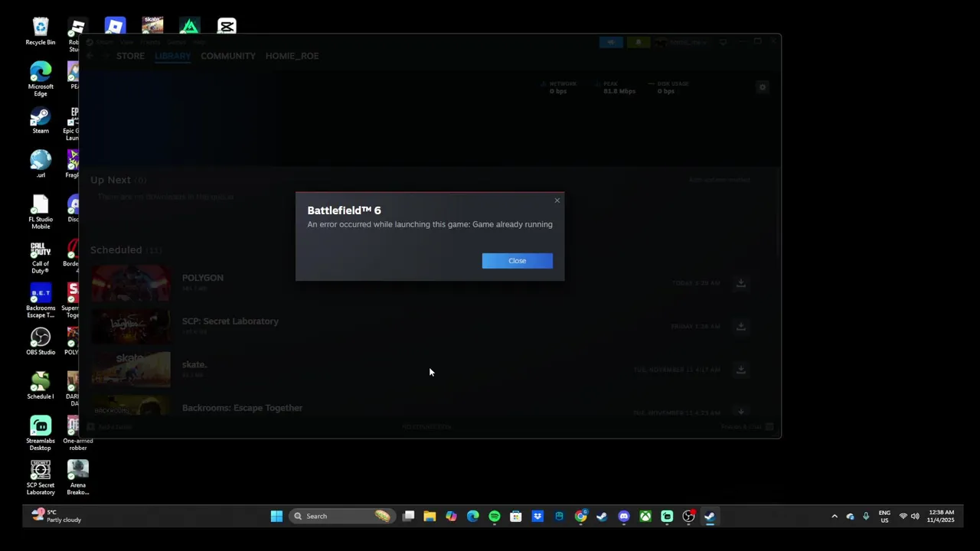The height and width of the screenshot is (551, 980).
Task: Click the Up Next section heading
Action: [x=110, y=180]
